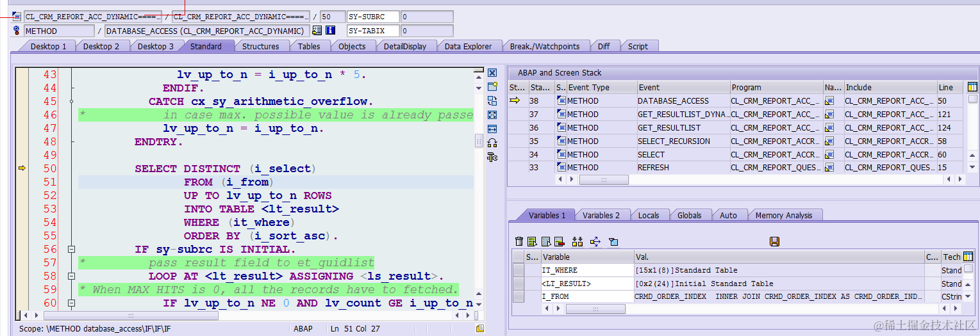Open the Break./Watchpoints tab
The image size is (980, 336).
click(x=545, y=46)
